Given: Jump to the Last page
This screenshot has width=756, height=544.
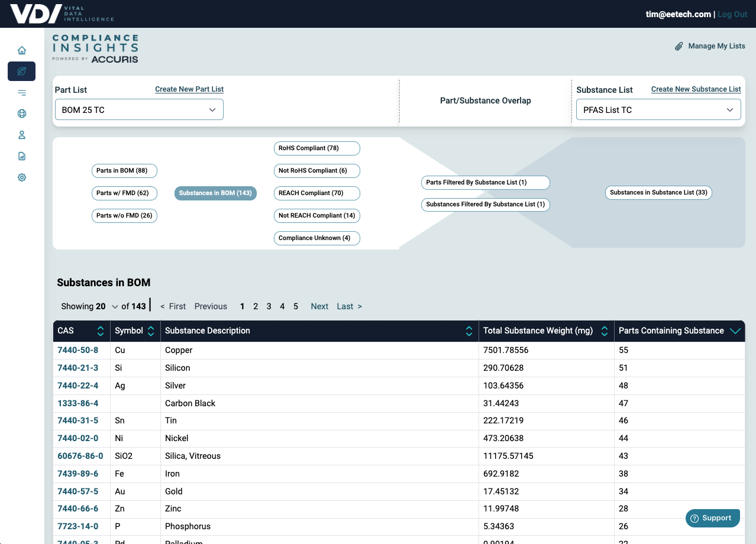Looking at the screenshot, I should coord(349,306).
